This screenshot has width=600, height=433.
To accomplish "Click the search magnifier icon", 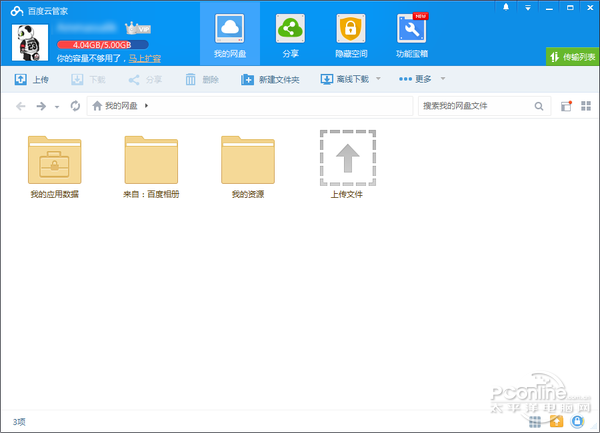I will pos(539,106).
